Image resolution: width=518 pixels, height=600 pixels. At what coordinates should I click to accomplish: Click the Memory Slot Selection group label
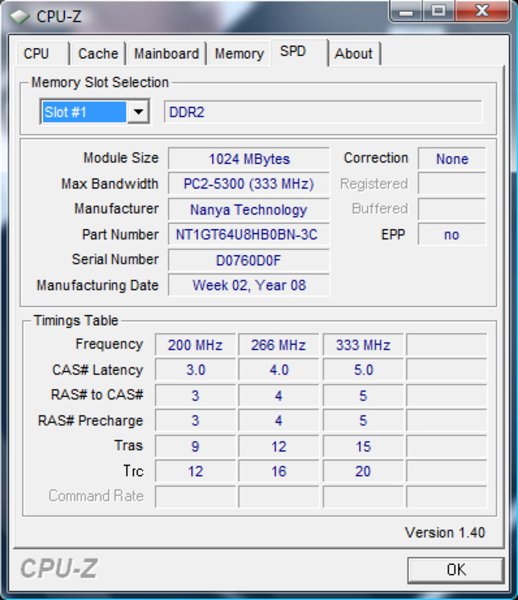[100, 82]
